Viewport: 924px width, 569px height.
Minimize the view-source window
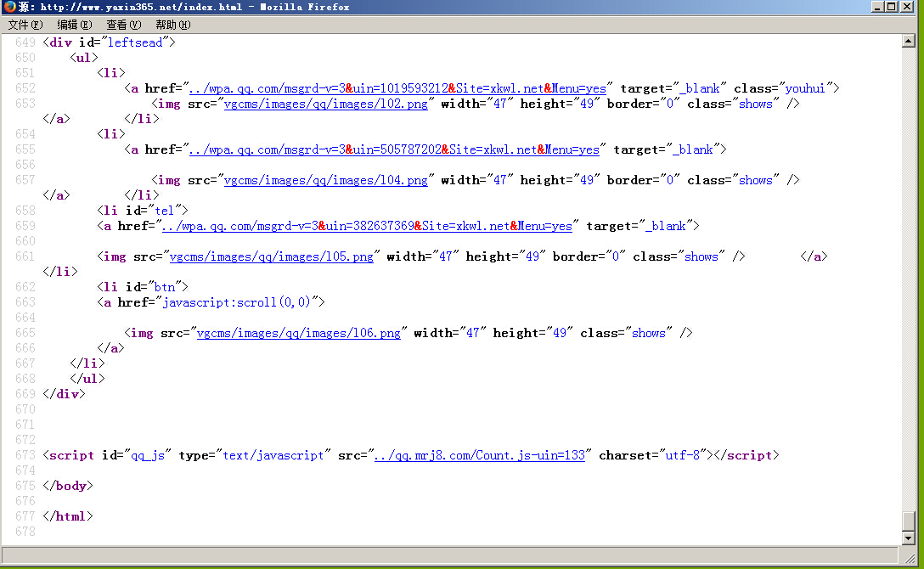(x=876, y=7)
